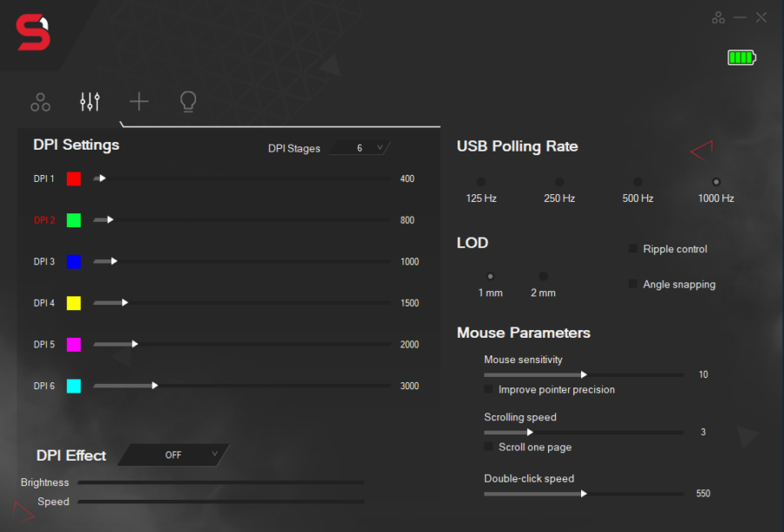
Task: Open the lighting bulb tab
Action: click(x=188, y=102)
